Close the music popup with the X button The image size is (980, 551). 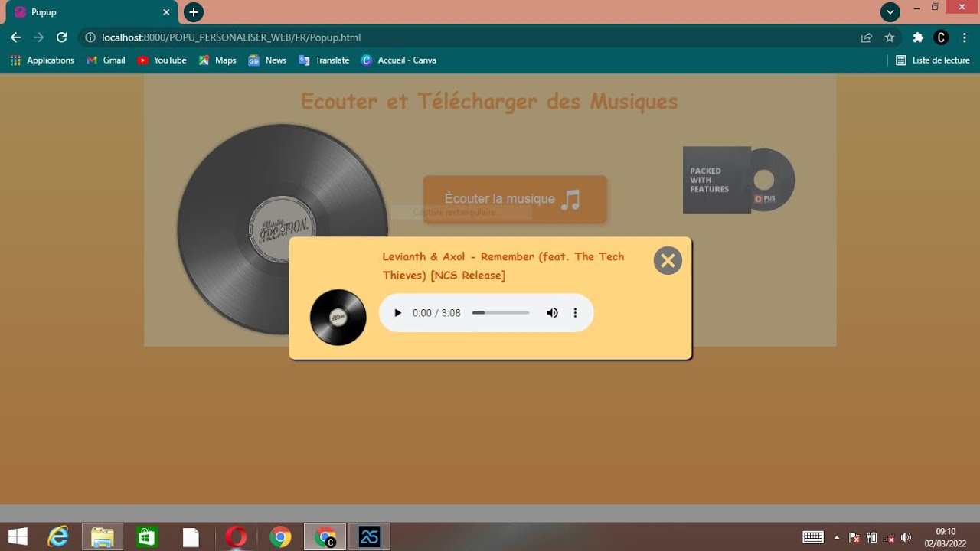[x=668, y=261]
